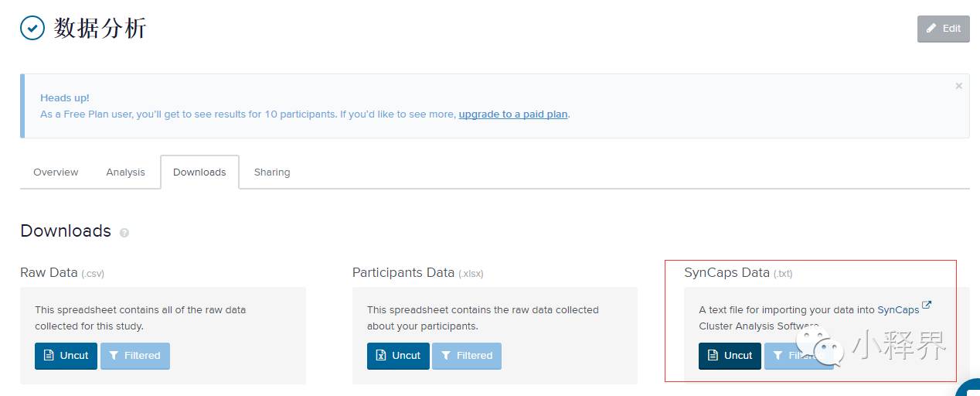Click the external link icon after SynCaps
Image resolution: width=980 pixels, height=396 pixels.
[927, 306]
